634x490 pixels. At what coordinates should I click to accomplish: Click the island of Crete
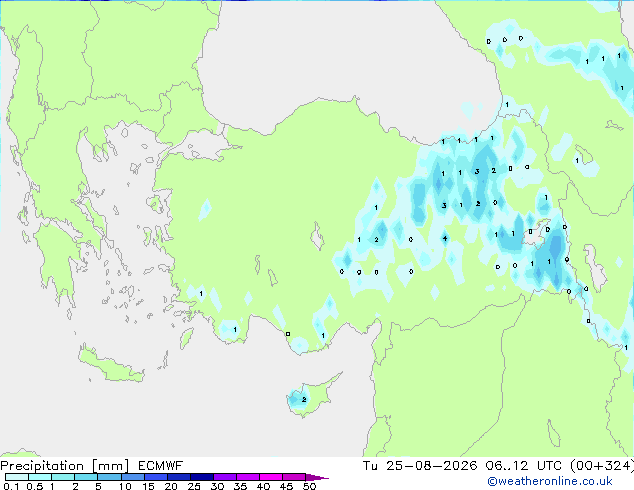tap(111, 365)
